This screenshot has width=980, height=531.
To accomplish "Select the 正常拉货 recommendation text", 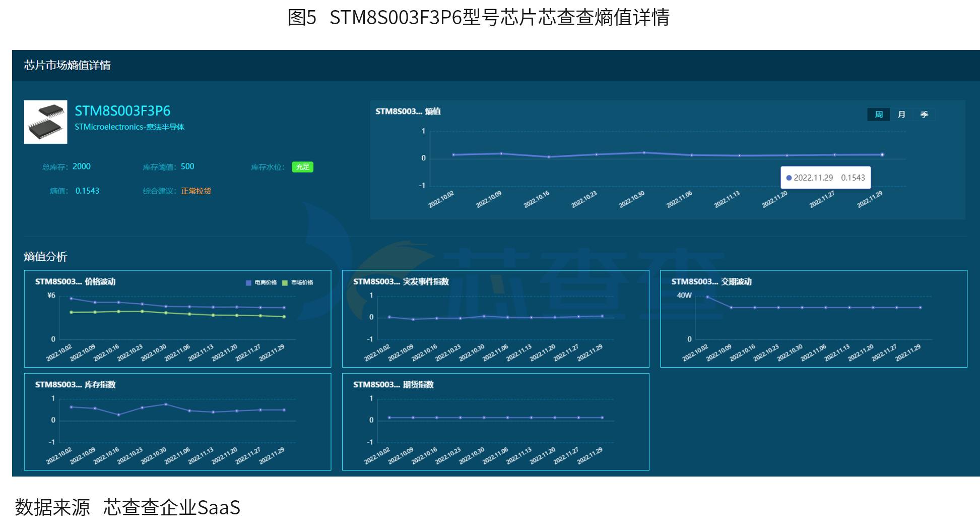I will tap(196, 191).
